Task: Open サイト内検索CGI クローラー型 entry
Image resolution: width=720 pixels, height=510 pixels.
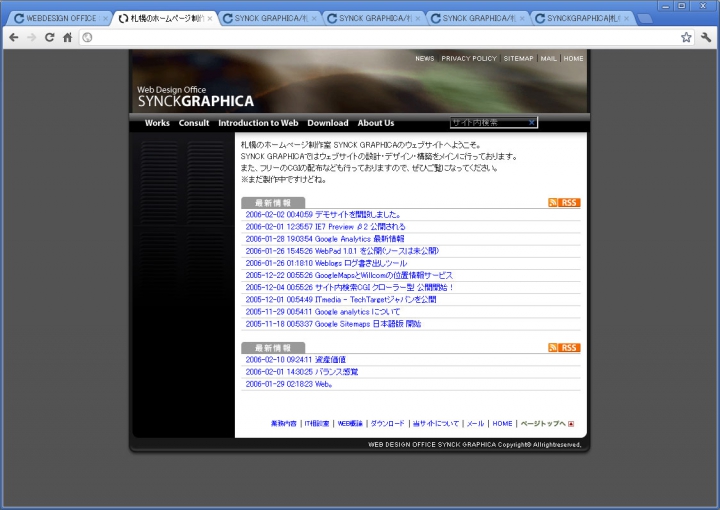Action: [x=349, y=287]
